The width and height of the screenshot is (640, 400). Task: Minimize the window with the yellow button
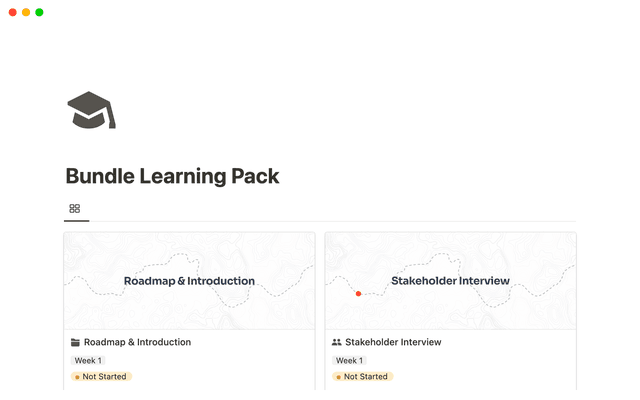[26, 12]
